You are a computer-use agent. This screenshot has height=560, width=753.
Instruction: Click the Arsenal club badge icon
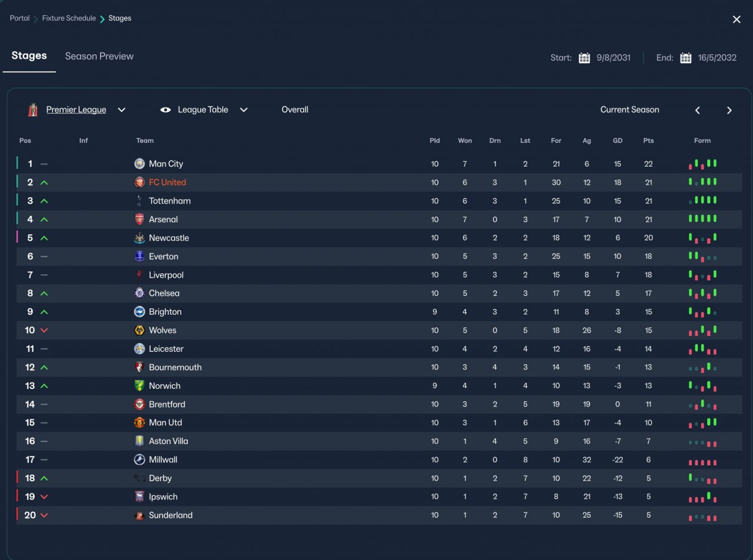click(139, 219)
